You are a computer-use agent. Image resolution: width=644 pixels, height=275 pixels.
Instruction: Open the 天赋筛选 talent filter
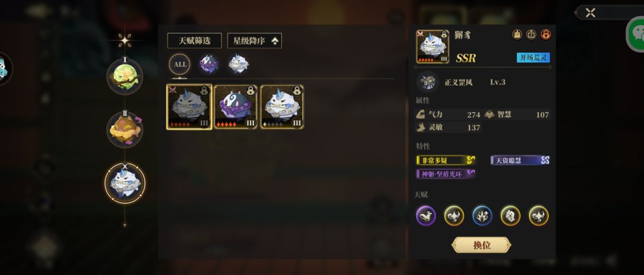tap(194, 41)
